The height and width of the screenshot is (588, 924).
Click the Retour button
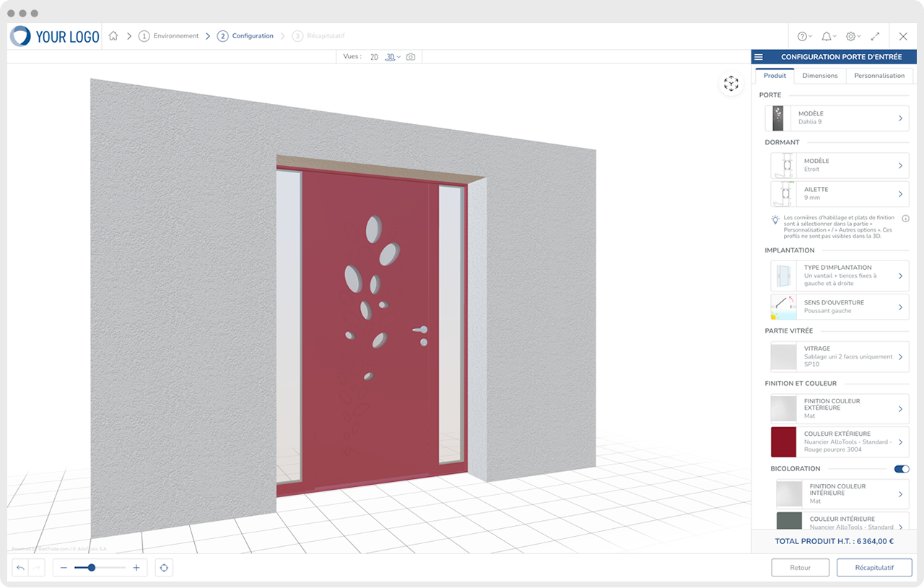tap(800, 568)
